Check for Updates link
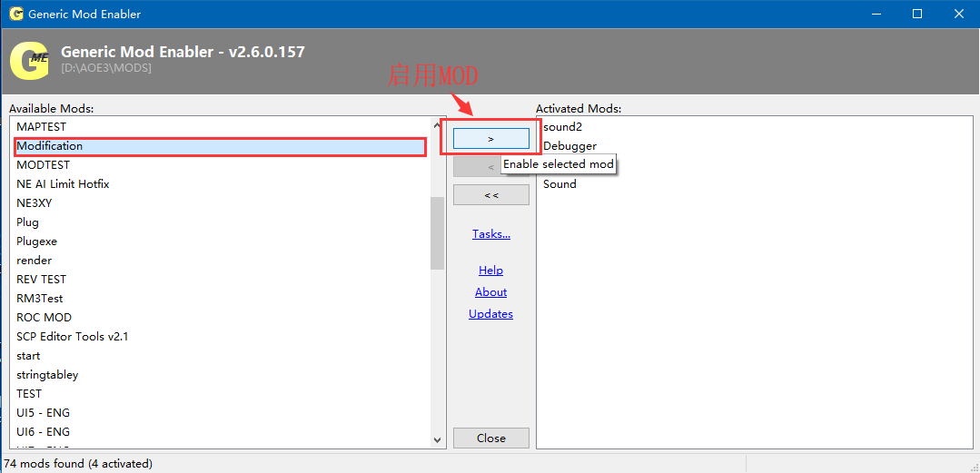Viewport: 980px width, 473px height. point(490,314)
